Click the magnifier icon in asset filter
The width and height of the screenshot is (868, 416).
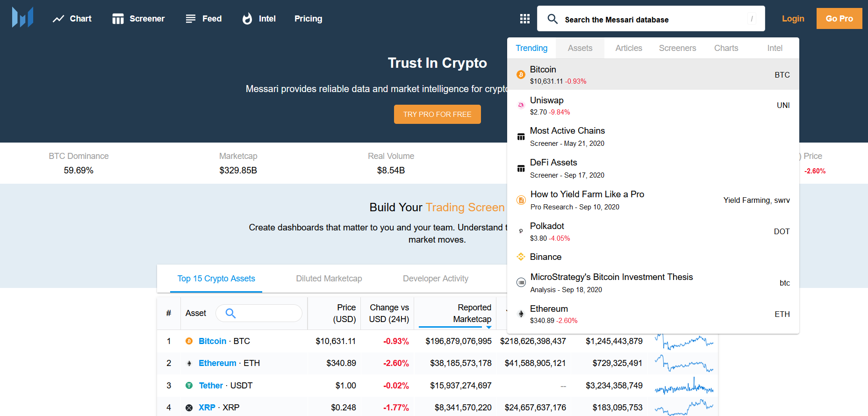click(x=230, y=313)
